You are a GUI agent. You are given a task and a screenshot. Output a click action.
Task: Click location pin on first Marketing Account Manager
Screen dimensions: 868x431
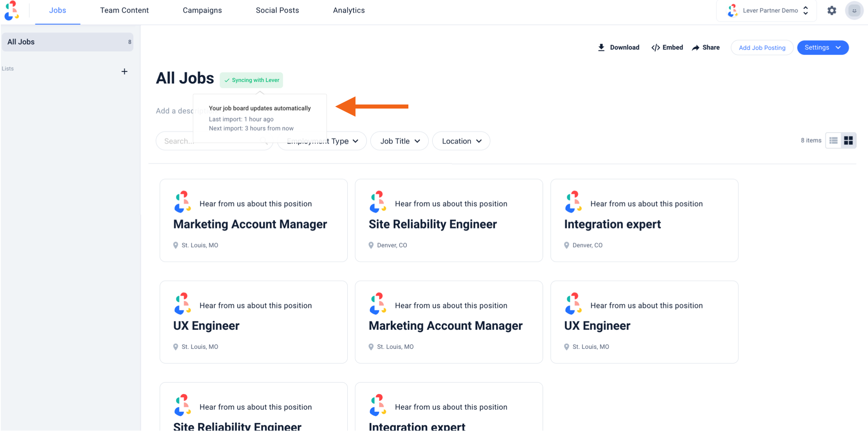(x=176, y=245)
